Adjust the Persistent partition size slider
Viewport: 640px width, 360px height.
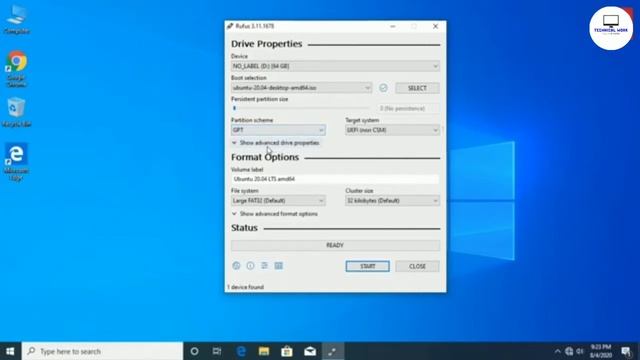301,108
